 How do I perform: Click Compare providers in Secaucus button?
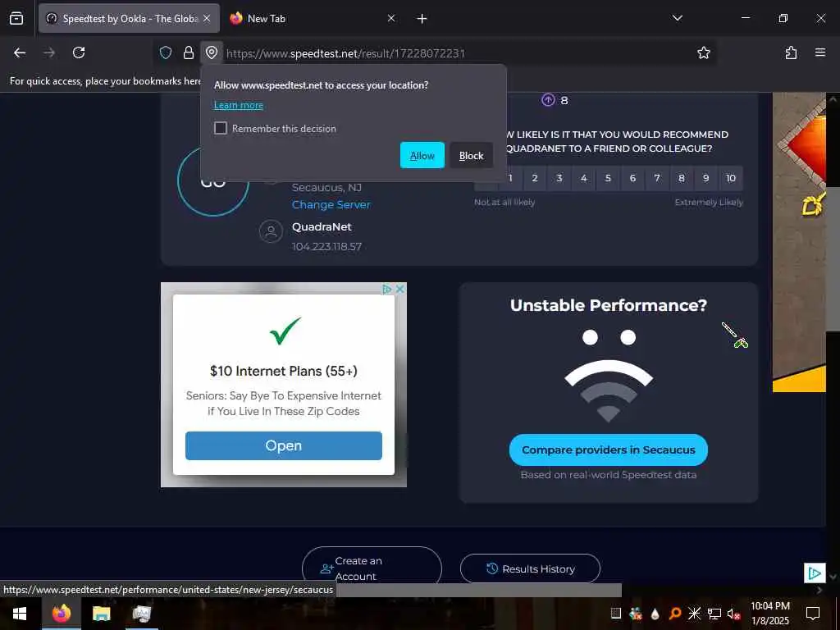[x=608, y=450]
